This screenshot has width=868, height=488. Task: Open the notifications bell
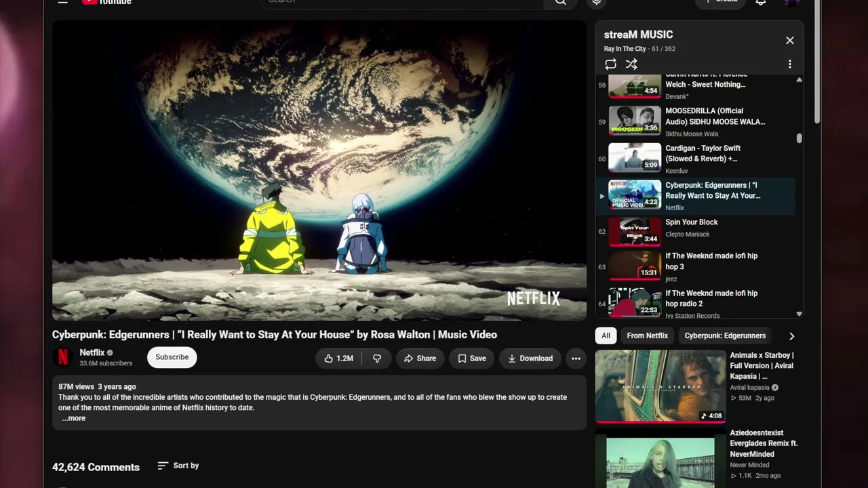coord(761,2)
